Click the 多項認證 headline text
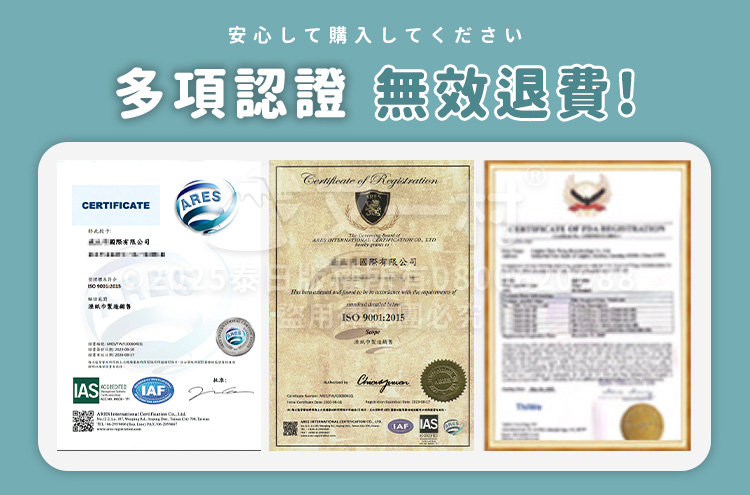This screenshot has width=750, height=495. click(231, 93)
